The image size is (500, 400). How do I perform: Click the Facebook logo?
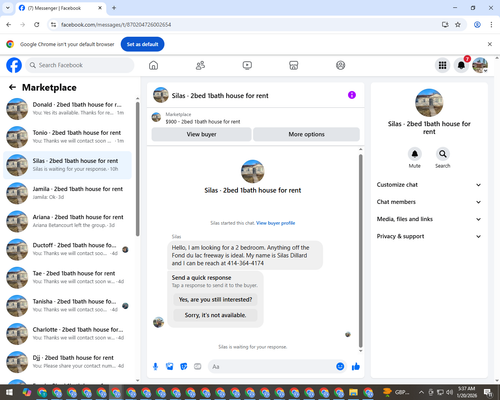tap(14, 65)
